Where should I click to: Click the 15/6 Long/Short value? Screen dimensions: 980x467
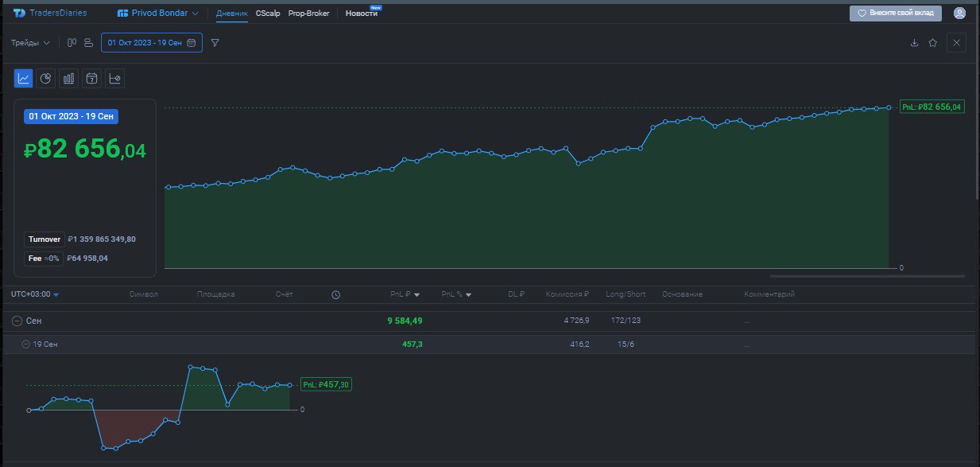click(625, 344)
